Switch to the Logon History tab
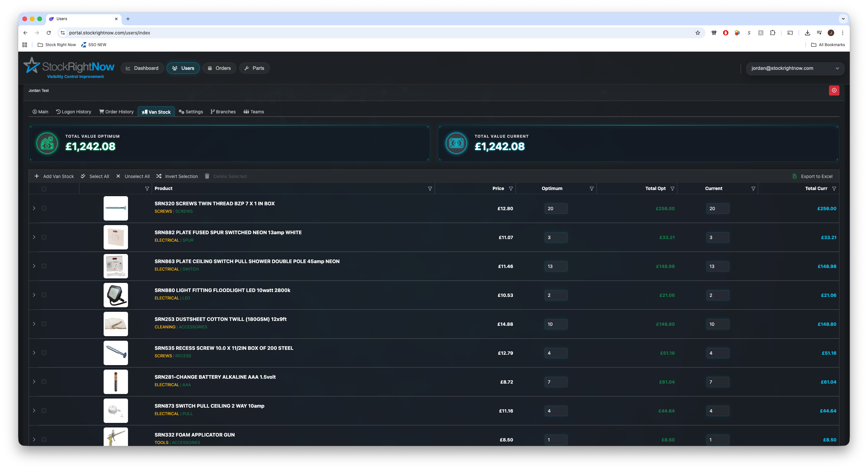This screenshot has height=470, width=868. 73,112
